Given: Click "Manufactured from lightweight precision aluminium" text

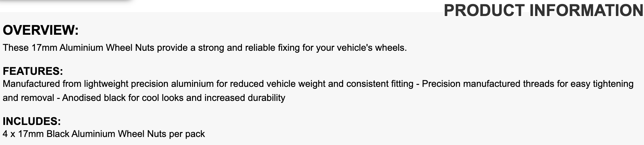Looking at the screenshot, I should 108,84.
